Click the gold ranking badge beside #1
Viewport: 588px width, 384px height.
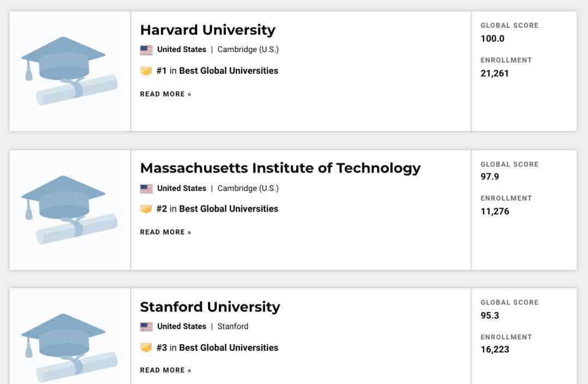(146, 71)
